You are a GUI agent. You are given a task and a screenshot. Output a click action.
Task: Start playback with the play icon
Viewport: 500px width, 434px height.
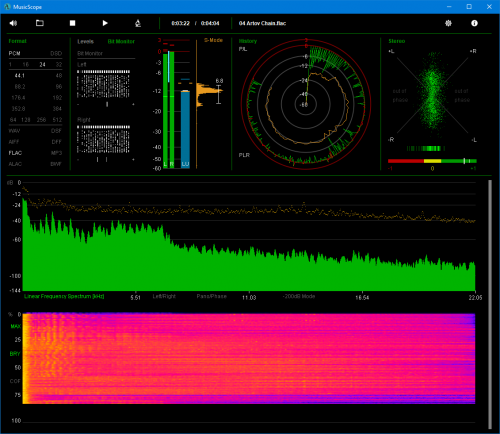point(105,23)
